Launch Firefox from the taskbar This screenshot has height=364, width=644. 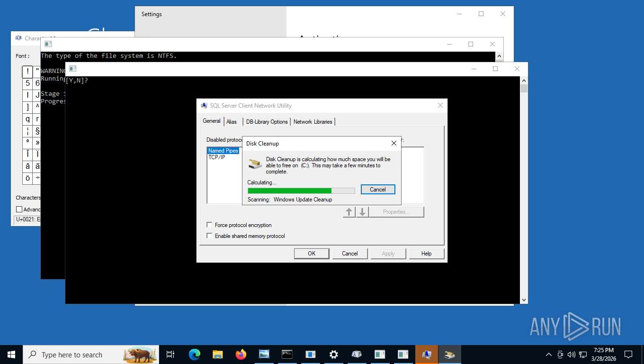click(x=241, y=355)
